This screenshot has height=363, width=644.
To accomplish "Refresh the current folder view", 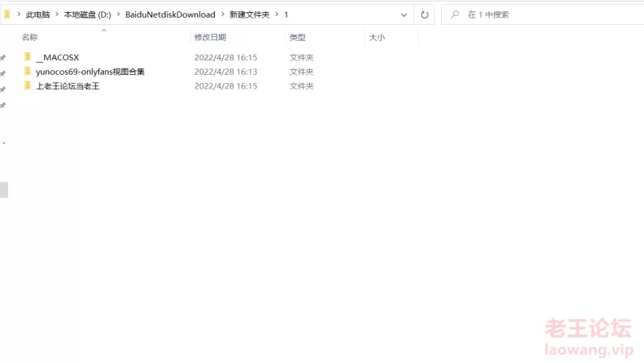I will point(424,14).
